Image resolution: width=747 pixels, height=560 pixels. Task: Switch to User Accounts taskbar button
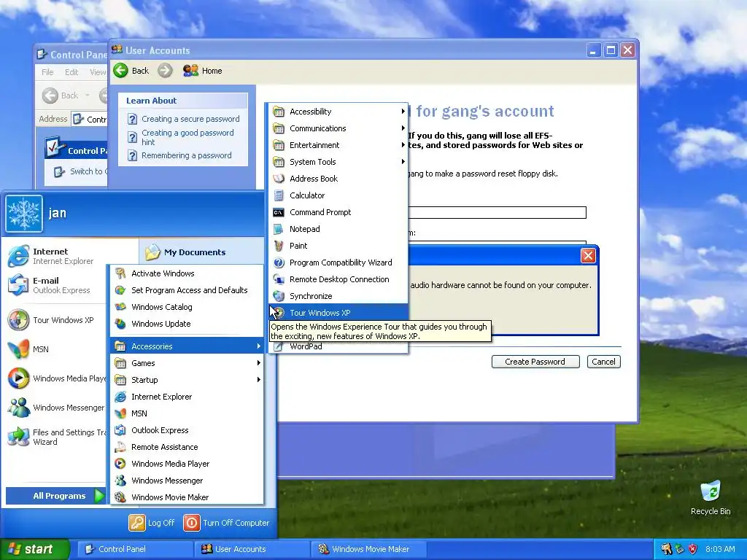252,549
